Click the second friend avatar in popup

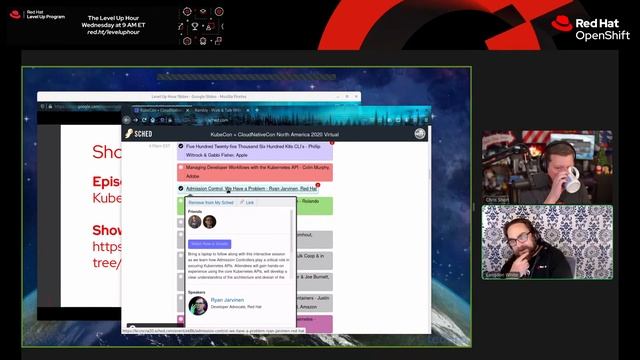click(209, 222)
